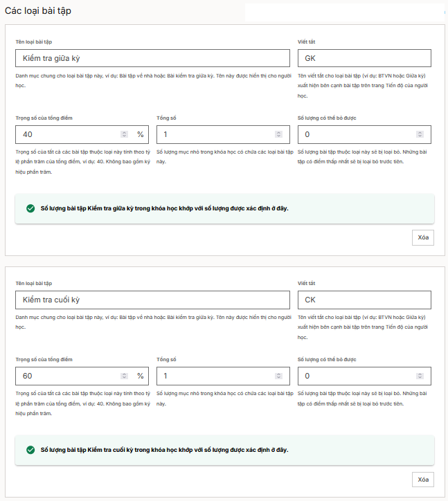The width and height of the screenshot is (448, 501).
Task: Click the Viết tắt field showing CK
Action: click(364, 300)
